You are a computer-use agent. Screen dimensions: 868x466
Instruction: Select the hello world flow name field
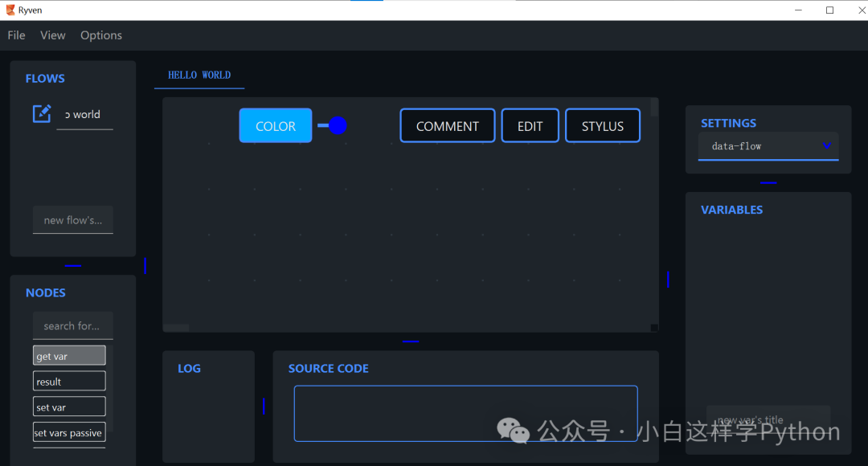click(84, 115)
